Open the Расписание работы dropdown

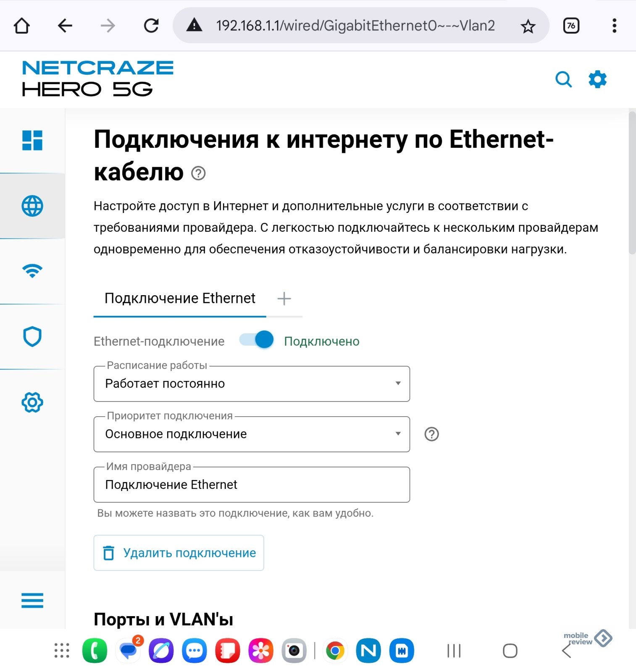coord(251,383)
